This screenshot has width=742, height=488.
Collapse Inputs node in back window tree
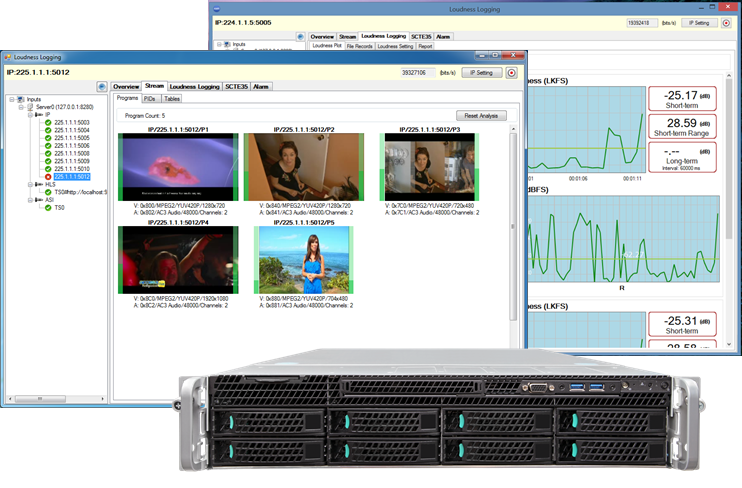[x=219, y=44]
